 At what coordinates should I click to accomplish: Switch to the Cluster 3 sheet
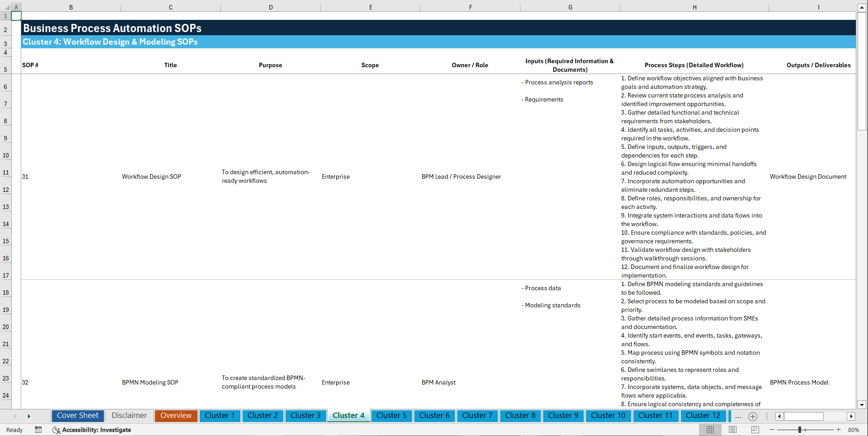(x=305, y=416)
